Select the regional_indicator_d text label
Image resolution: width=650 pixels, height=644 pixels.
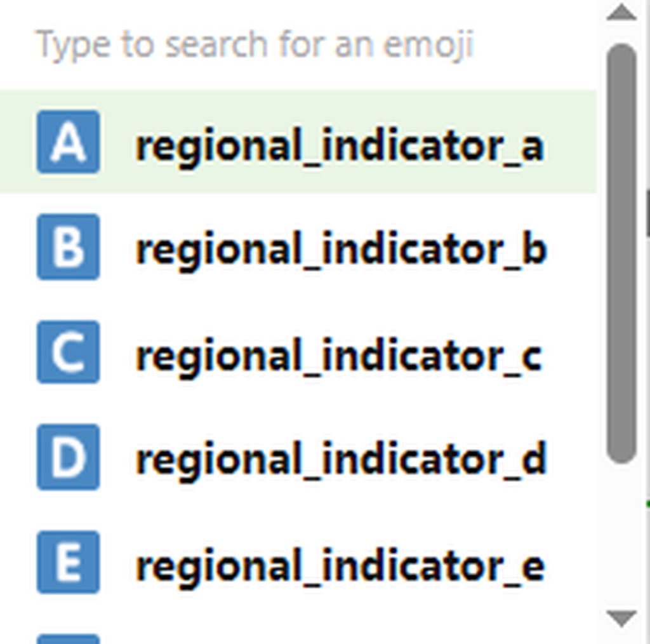(x=341, y=459)
